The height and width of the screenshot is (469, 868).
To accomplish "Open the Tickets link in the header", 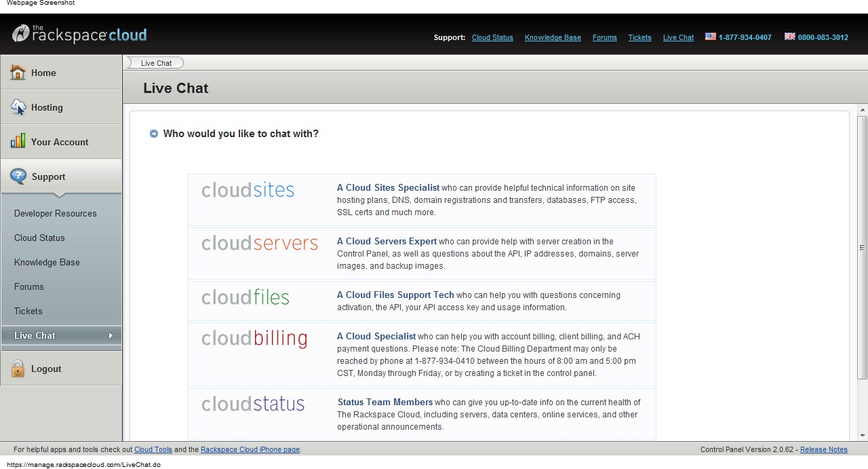I will [639, 37].
